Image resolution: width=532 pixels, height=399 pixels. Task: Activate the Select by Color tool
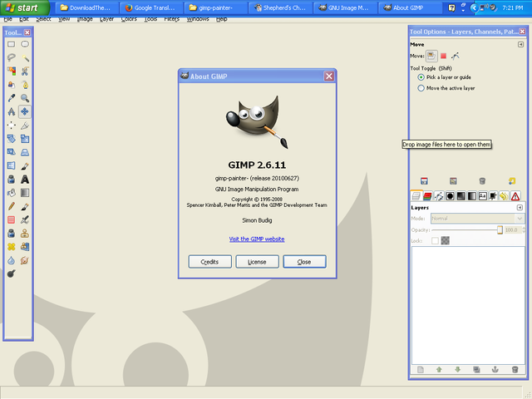11,71
